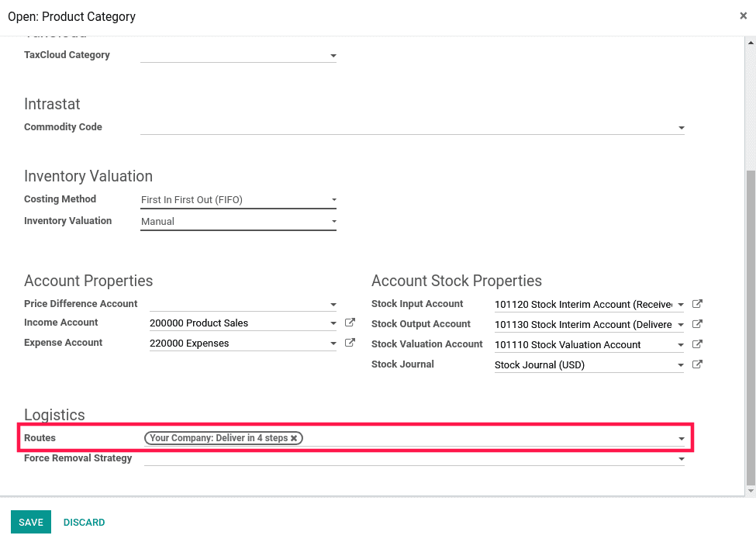Expand the Stock Valuation Account dropdown arrow
The width and height of the screenshot is (756, 549).
click(x=681, y=345)
